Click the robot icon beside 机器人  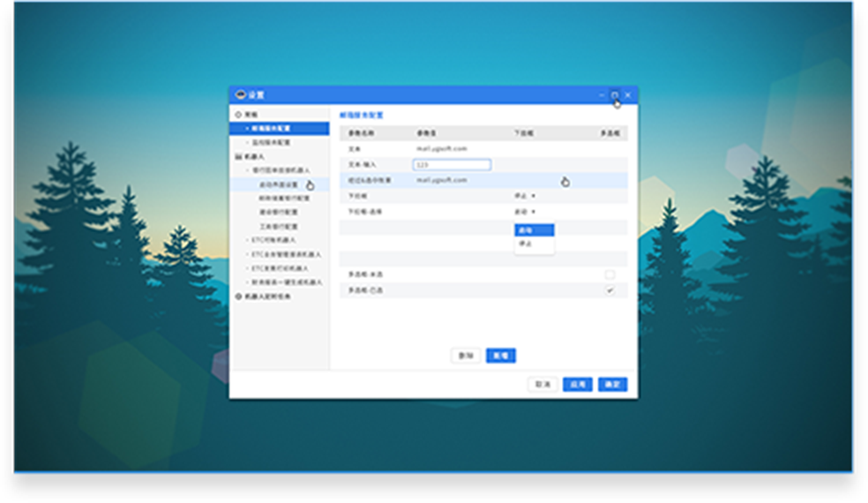[238, 156]
